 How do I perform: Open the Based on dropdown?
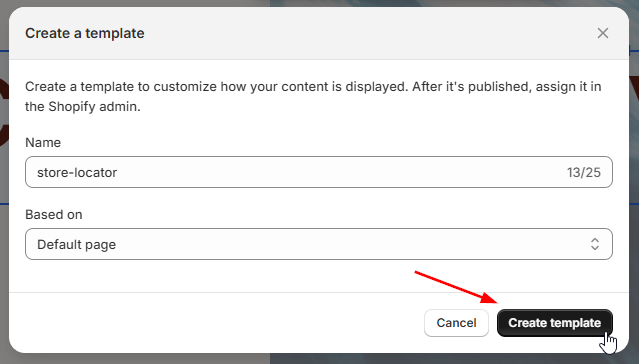[319, 244]
